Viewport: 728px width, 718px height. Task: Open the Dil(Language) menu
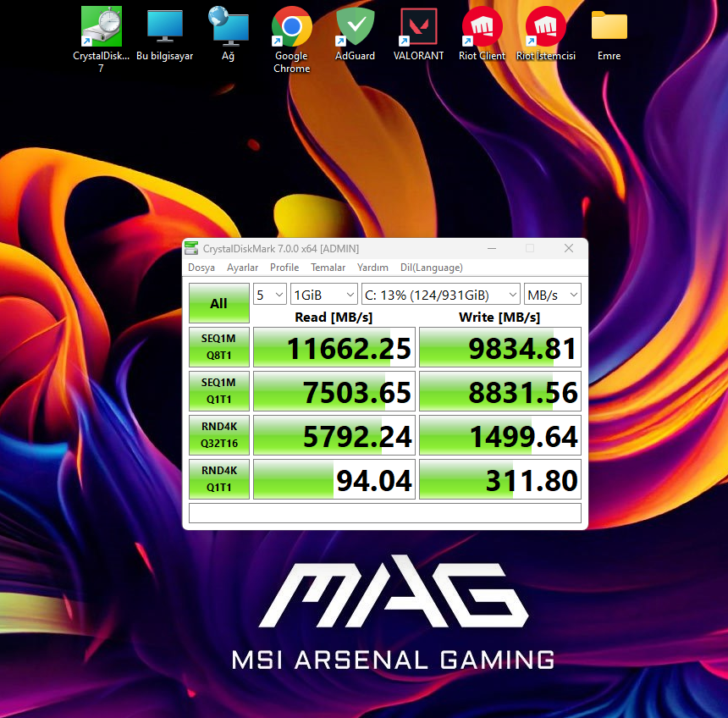click(432, 268)
